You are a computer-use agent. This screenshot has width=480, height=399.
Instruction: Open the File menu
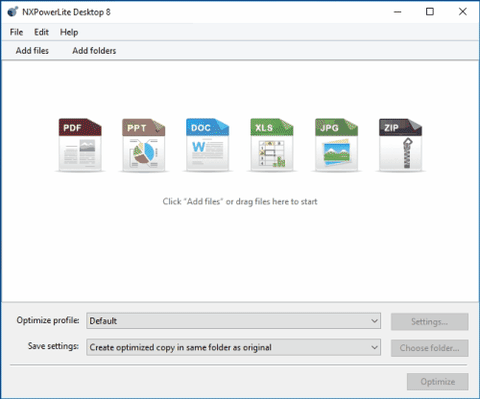(x=16, y=32)
